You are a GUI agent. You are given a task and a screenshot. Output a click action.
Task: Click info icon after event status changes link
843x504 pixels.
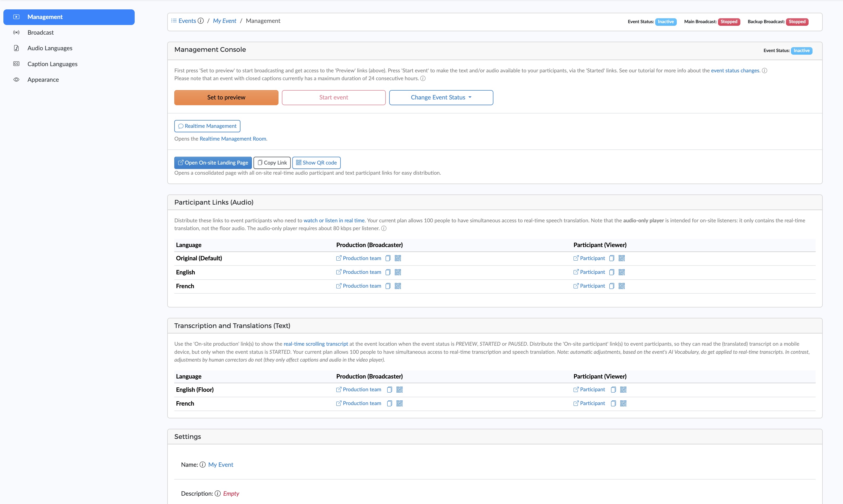[x=765, y=71]
